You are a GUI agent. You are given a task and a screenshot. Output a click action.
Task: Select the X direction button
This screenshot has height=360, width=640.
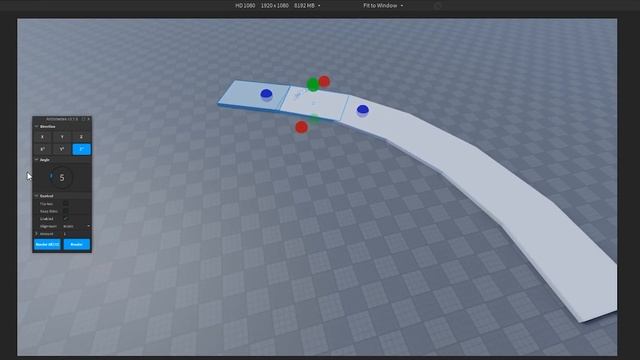tap(42, 137)
